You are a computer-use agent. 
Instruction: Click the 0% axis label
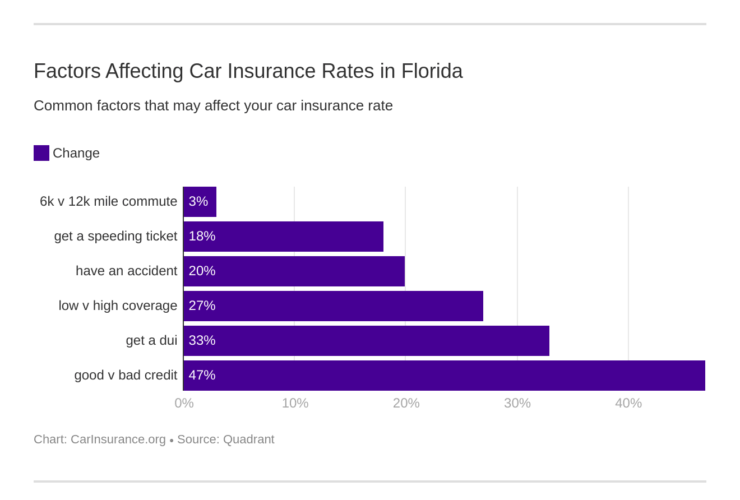click(x=184, y=403)
